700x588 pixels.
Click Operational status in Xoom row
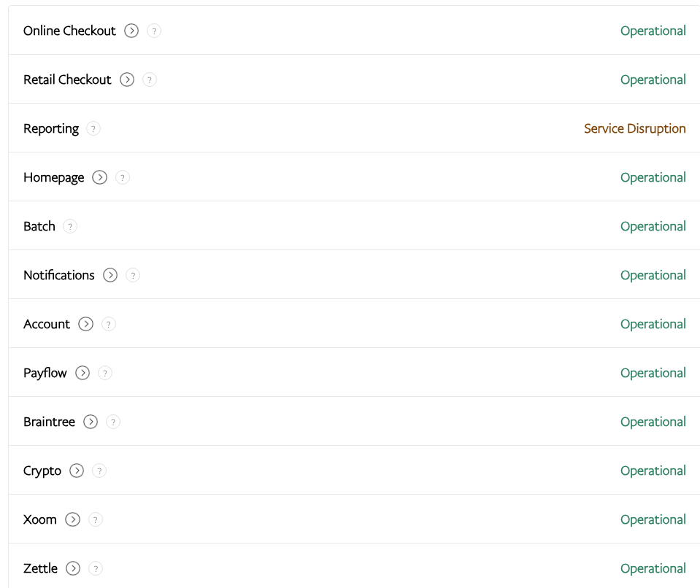tap(653, 520)
